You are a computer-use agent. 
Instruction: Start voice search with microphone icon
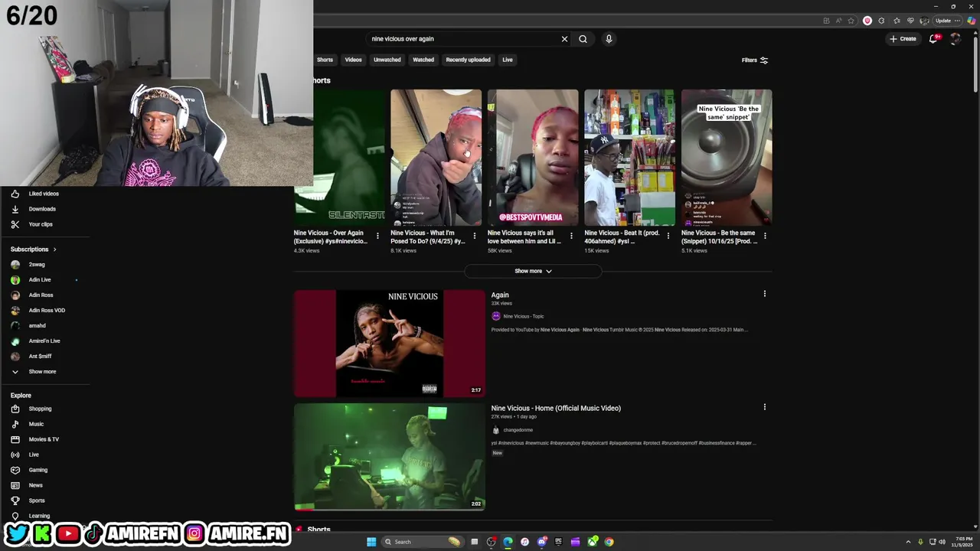pyautogui.click(x=609, y=39)
